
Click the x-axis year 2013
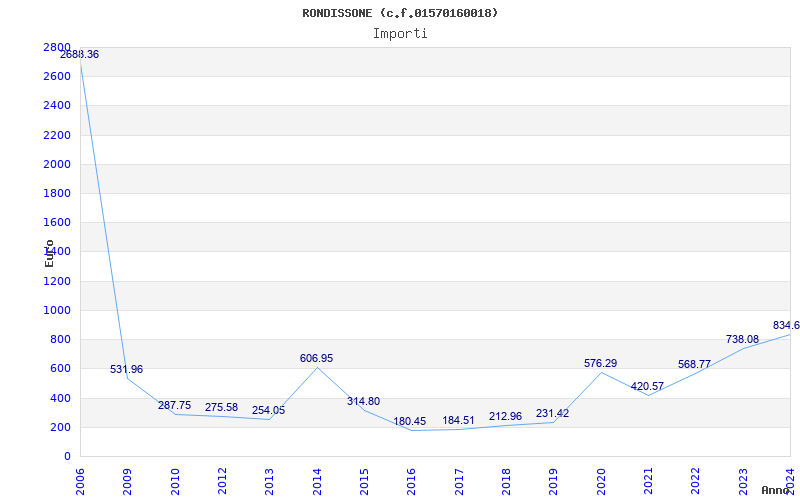270,482
